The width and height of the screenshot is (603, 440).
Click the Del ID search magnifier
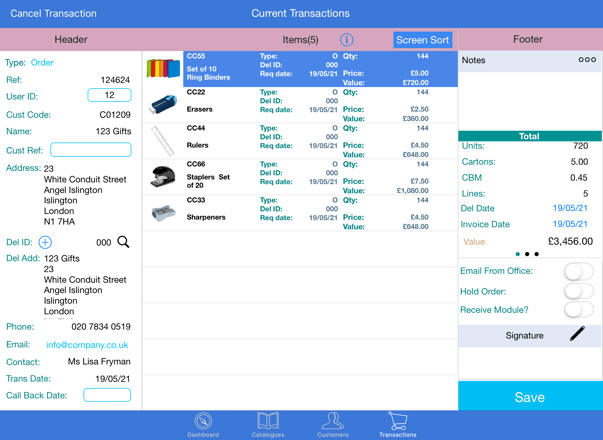pos(123,242)
